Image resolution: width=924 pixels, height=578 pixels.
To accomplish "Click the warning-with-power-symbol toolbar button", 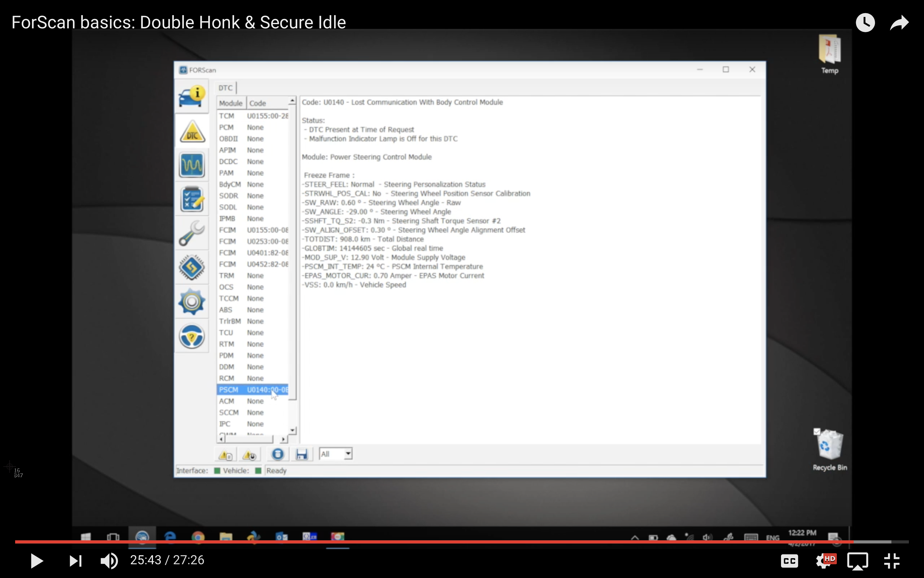I will click(249, 454).
